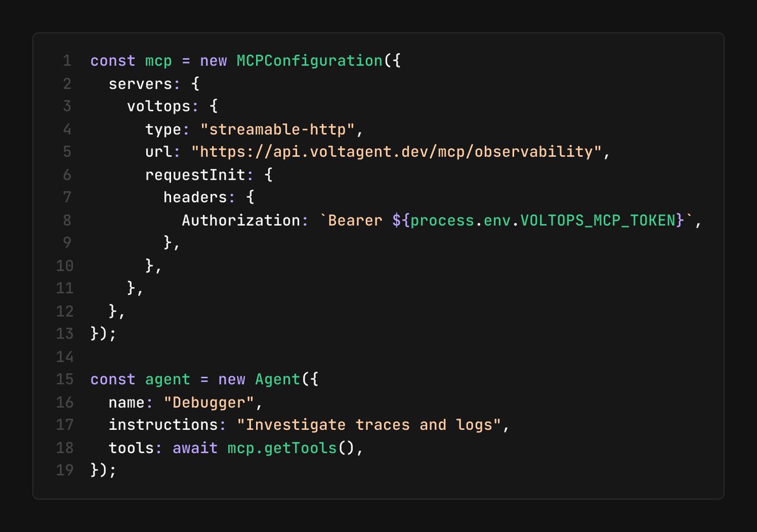Click the servers property on line 2
This screenshot has height=532, width=757.
[x=141, y=84]
